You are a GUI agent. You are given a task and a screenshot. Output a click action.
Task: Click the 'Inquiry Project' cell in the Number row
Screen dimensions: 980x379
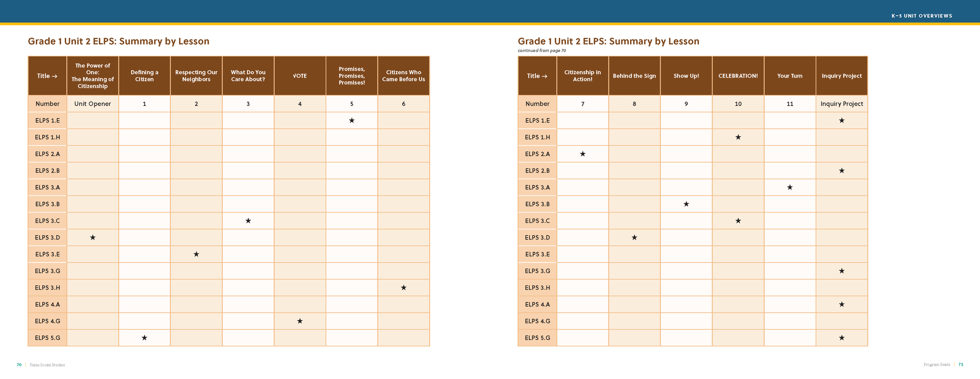(x=842, y=104)
